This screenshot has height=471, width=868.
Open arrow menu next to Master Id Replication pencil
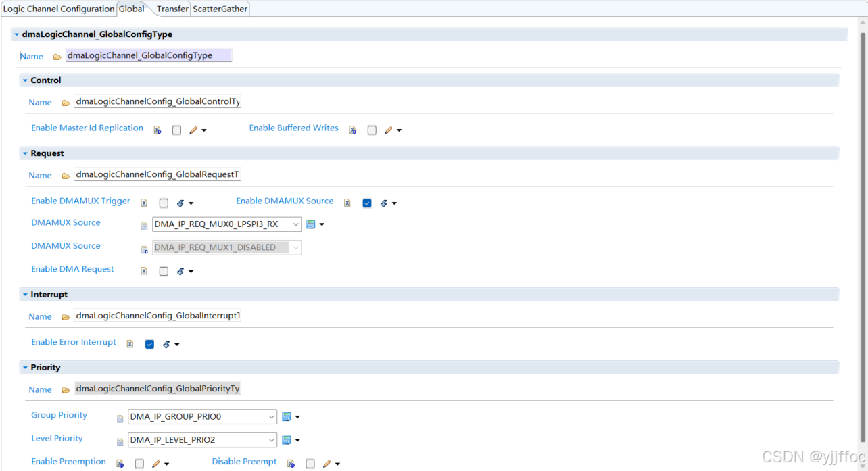(204, 131)
